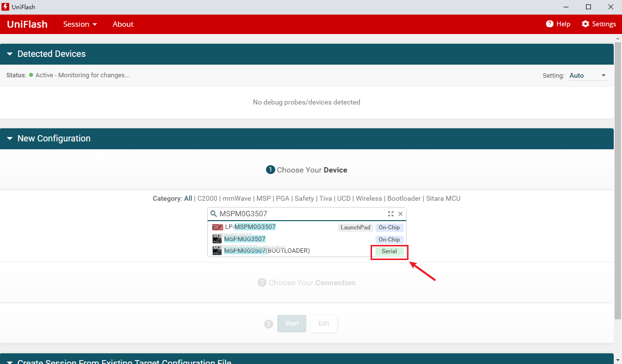The width and height of the screenshot is (622, 364).
Task: Open the About menu
Action: (x=123, y=24)
